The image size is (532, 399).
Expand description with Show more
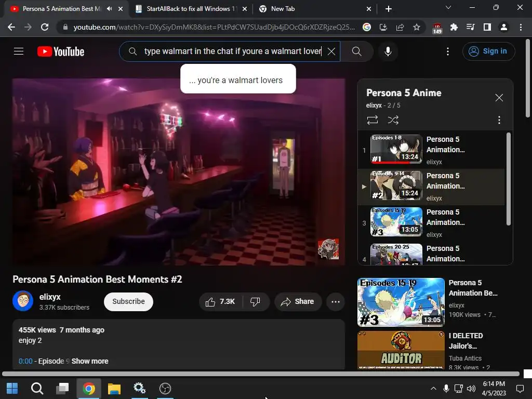click(90, 361)
